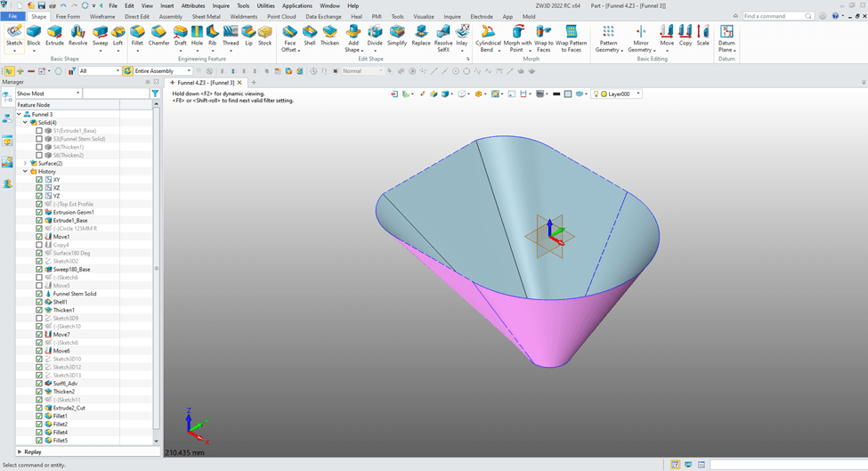Image resolution: width=868 pixels, height=471 pixels.
Task: Click the File button
Action: coord(13,17)
